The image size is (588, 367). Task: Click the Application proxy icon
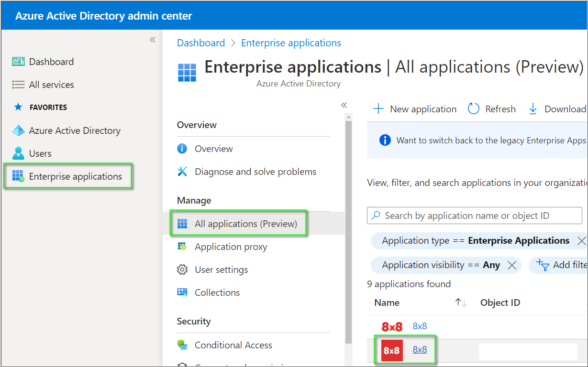[x=182, y=247]
